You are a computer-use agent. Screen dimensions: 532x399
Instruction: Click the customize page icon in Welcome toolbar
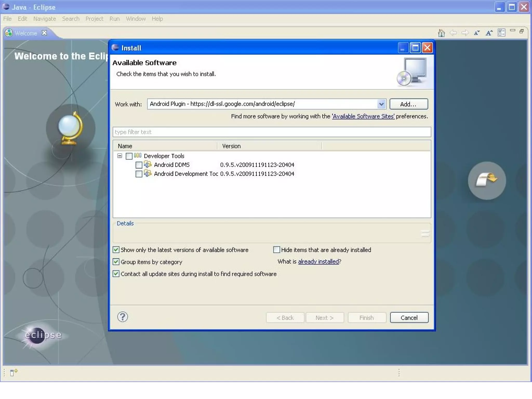click(x=501, y=33)
